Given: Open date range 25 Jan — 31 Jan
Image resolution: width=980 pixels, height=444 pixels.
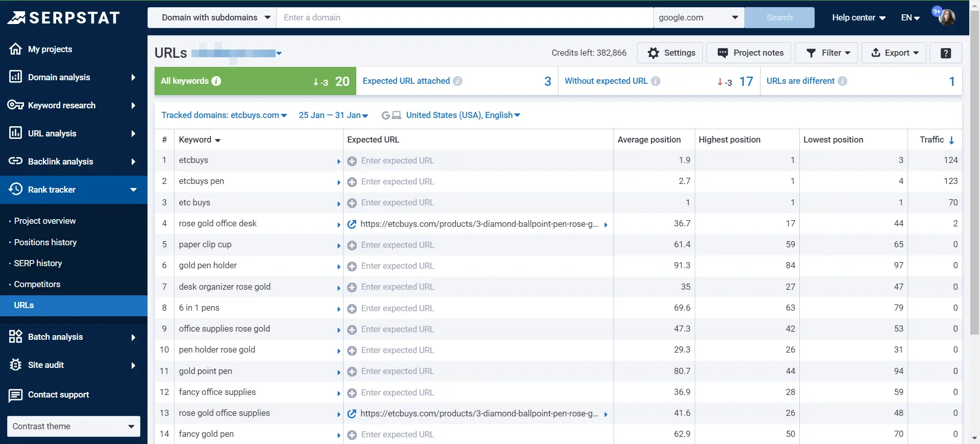Looking at the screenshot, I should tap(333, 115).
